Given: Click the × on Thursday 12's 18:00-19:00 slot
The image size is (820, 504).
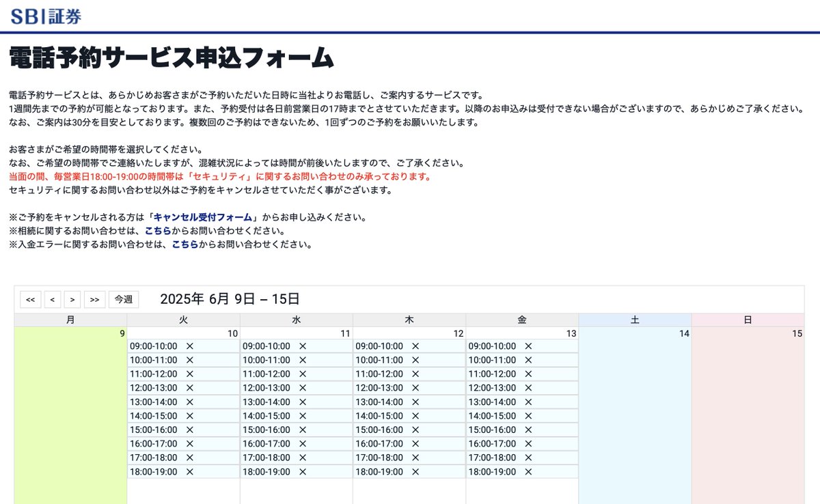Looking at the screenshot, I should 415,472.
